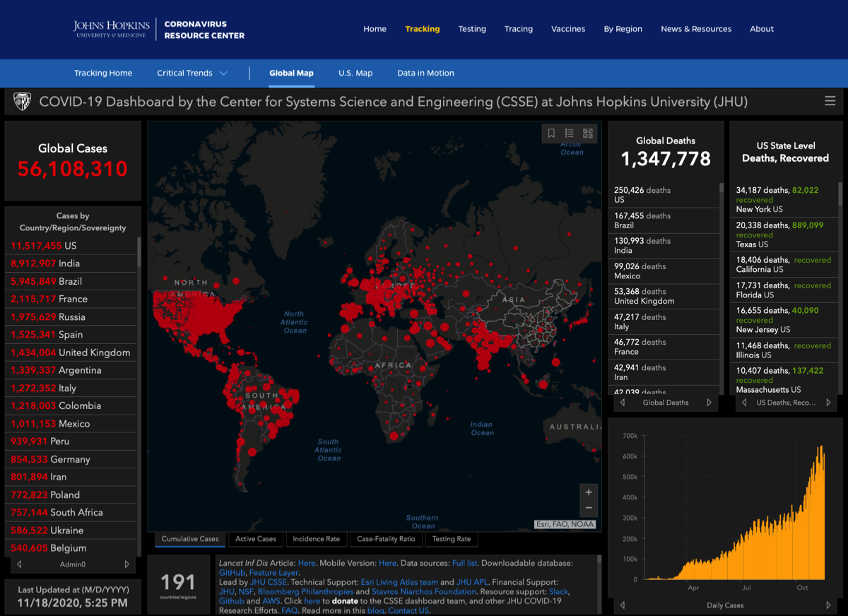
Task: Switch map to Testing Rate tab
Action: [452, 539]
